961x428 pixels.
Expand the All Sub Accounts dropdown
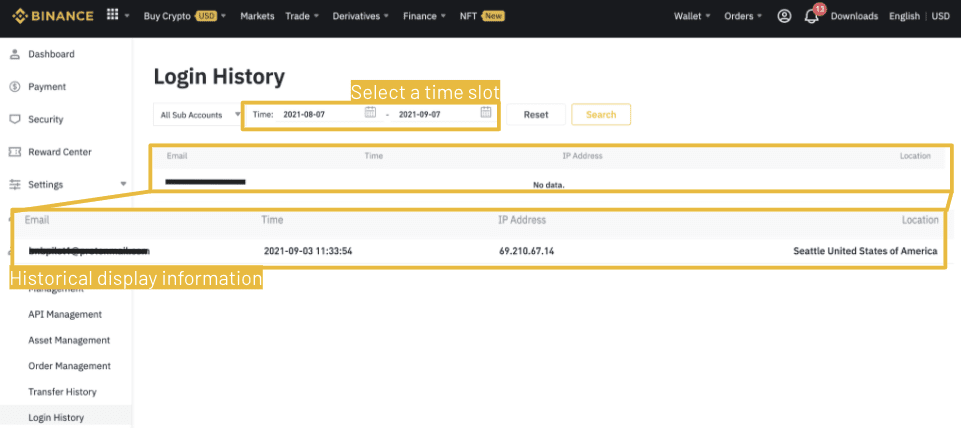coord(200,115)
